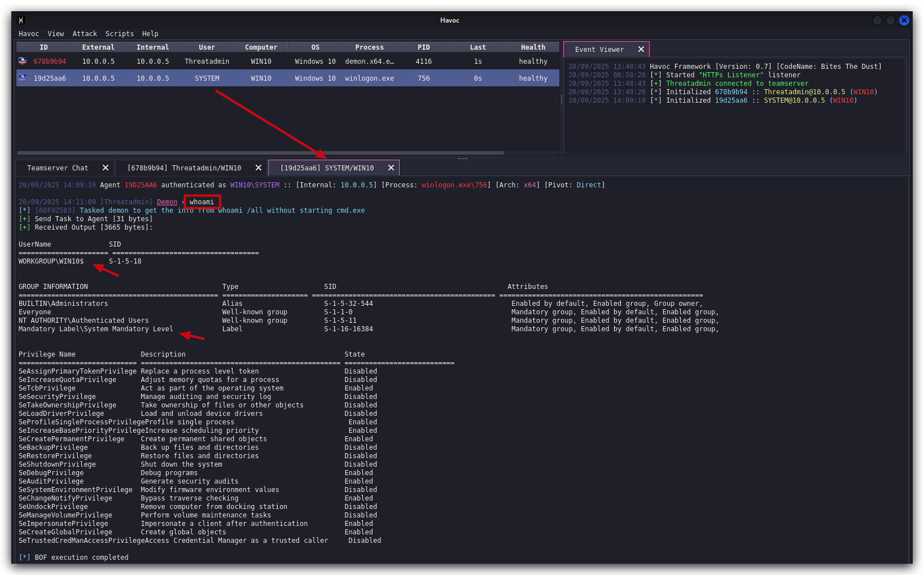Close the [19d25aa6] SYSTEM/WIN10 tab

[x=391, y=168]
